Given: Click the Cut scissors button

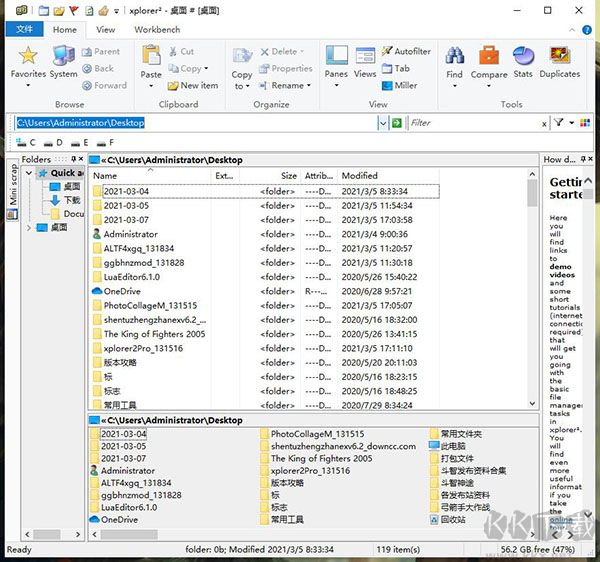Looking at the screenshot, I should click(181, 52).
